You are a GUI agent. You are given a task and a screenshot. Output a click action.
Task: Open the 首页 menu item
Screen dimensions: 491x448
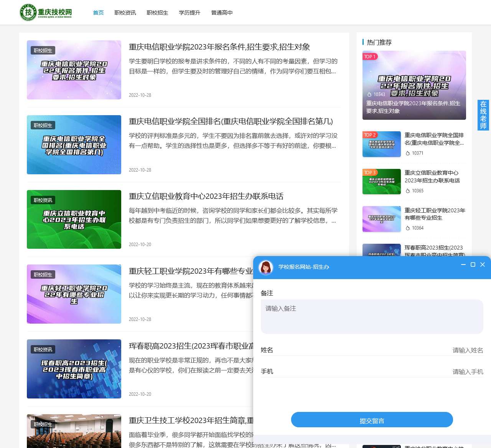click(98, 12)
